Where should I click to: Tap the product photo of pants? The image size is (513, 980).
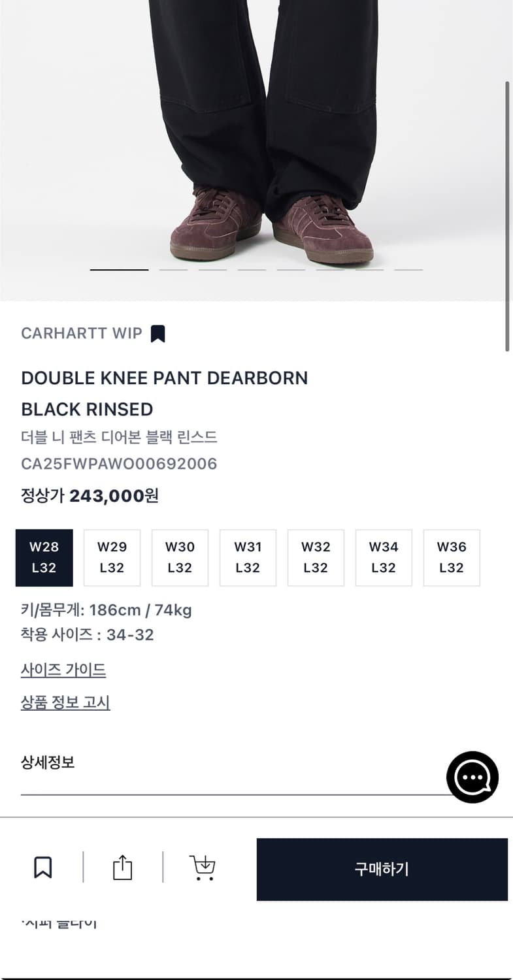(x=261, y=131)
